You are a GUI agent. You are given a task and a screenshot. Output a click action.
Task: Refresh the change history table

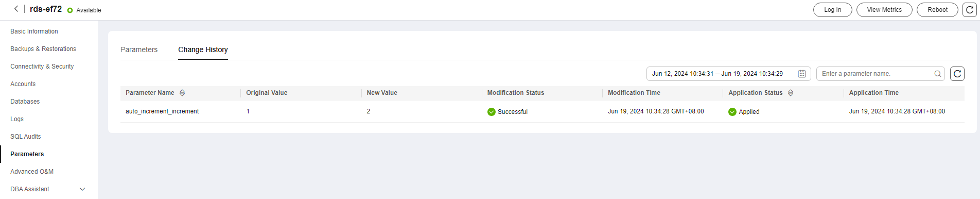(957, 74)
